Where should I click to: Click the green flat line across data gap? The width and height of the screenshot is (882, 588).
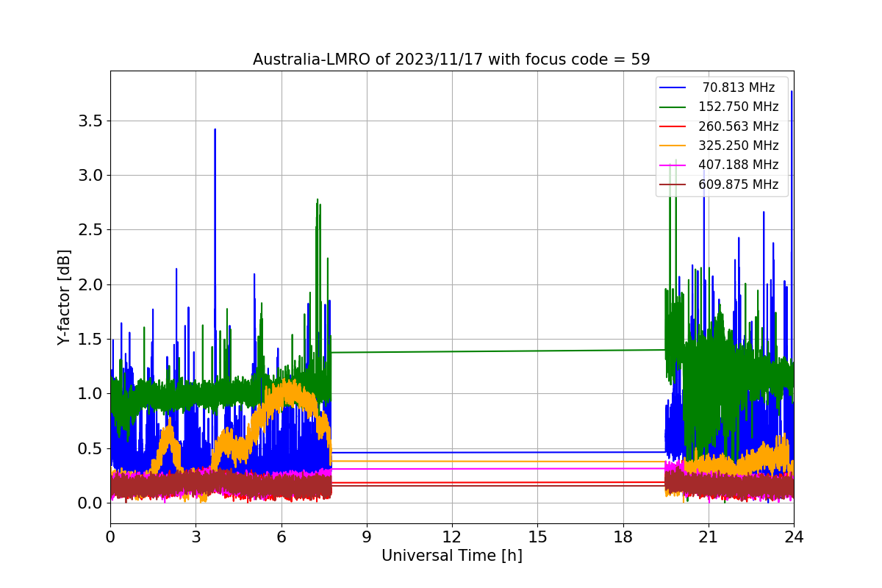(498, 351)
